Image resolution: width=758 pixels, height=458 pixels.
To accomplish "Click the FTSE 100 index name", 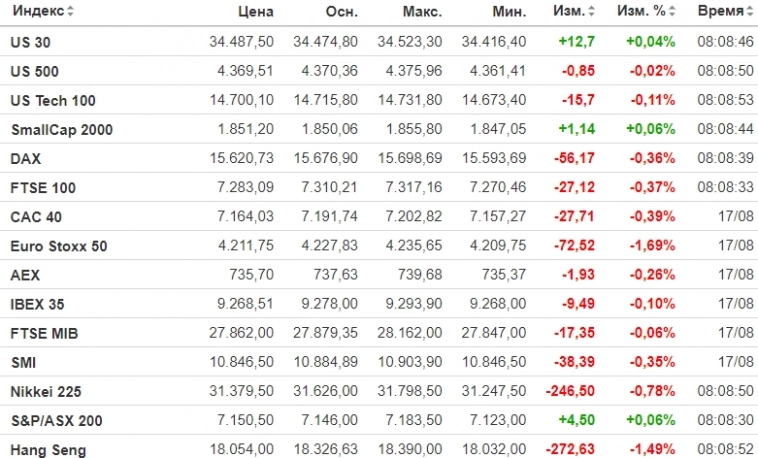I will tap(43, 188).
